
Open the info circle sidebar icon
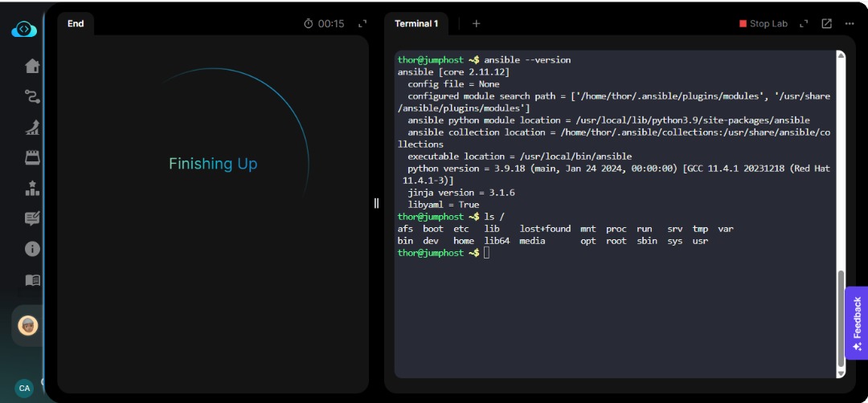[x=32, y=249]
